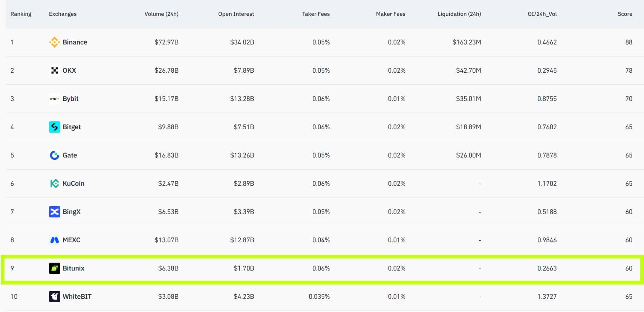
Task: Click the Bitunix logo icon
Action: (55, 268)
